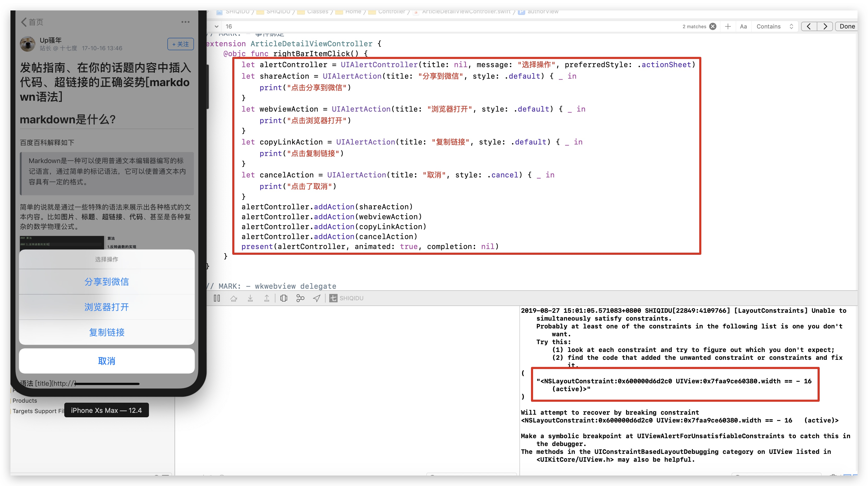Image resolution: width=868 pixels, height=486 pixels.
Task: Tap the three-dot more icon in simulator
Action: click(x=185, y=22)
